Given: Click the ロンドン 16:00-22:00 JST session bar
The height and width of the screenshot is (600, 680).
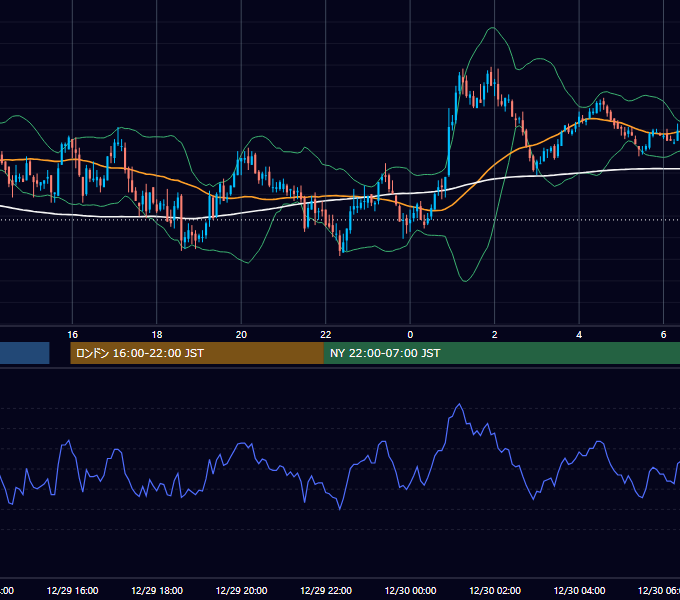Looking at the screenshot, I should (197, 353).
